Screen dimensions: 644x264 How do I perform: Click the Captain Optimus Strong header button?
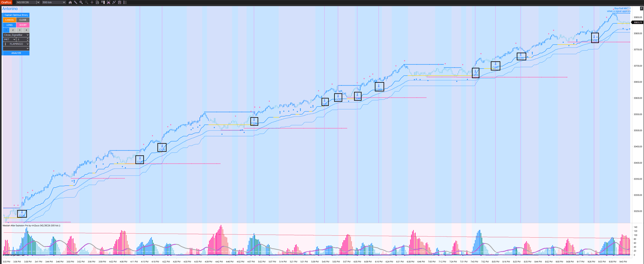16,15
